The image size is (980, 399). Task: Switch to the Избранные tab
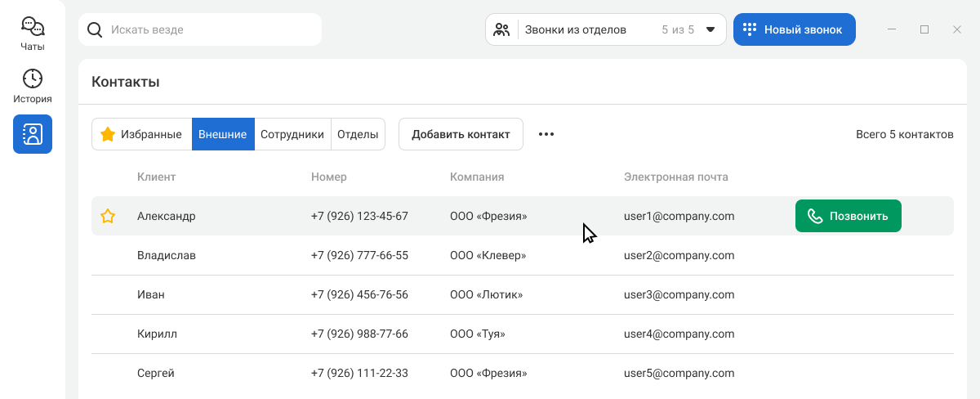tap(141, 134)
